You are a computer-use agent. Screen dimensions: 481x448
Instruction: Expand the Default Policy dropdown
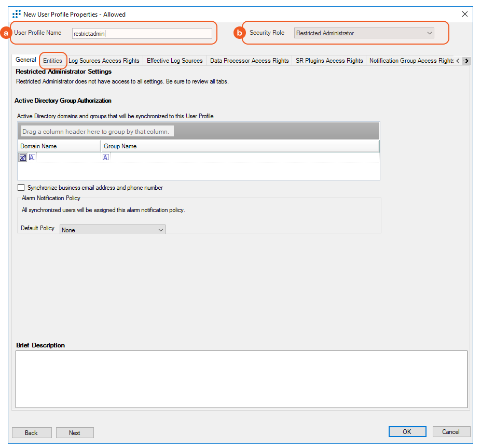113,230
